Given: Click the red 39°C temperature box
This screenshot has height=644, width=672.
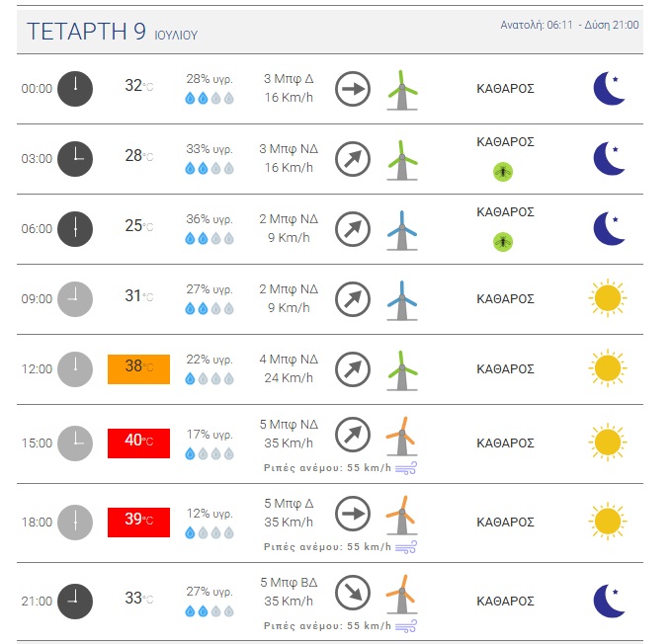Looking at the screenshot, I should pos(139,523).
